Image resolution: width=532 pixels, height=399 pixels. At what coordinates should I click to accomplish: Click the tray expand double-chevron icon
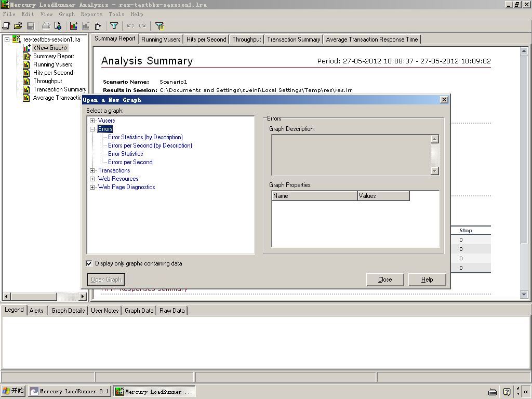tap(526, 392)
